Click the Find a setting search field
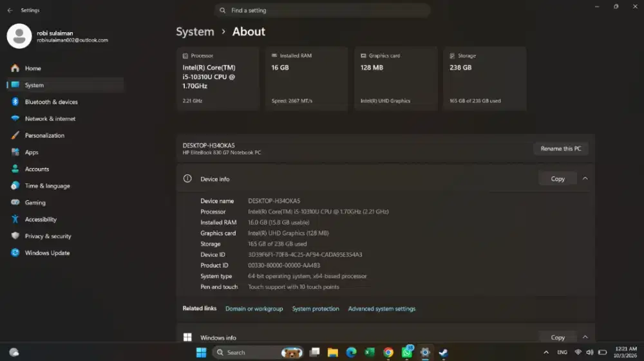This screenshot has width=644, height=361. click(323, 10)
